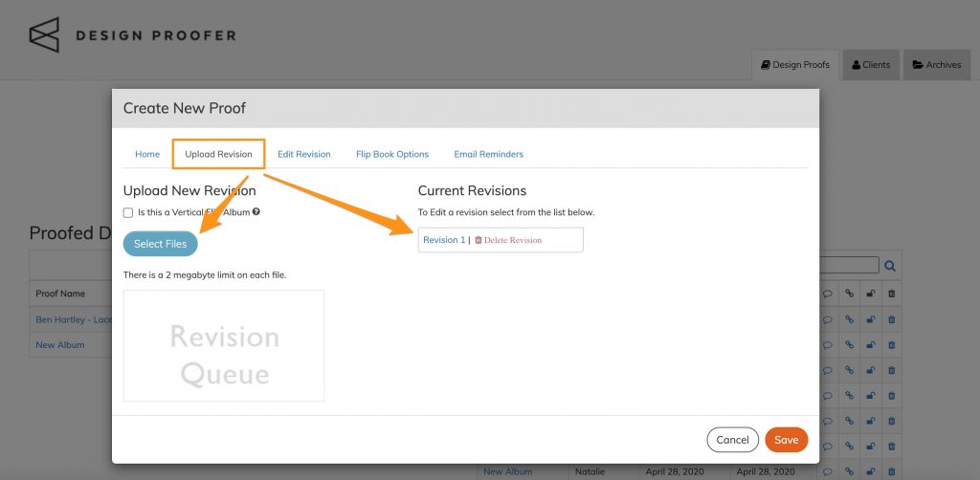Click the Delete Revision link

[508, 240]
